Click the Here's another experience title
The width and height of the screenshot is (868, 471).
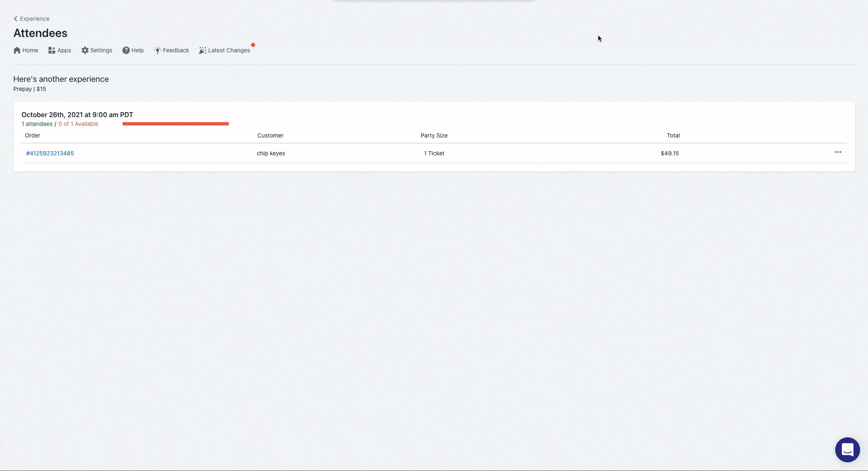pyautogui.click(x=61, y=79)
